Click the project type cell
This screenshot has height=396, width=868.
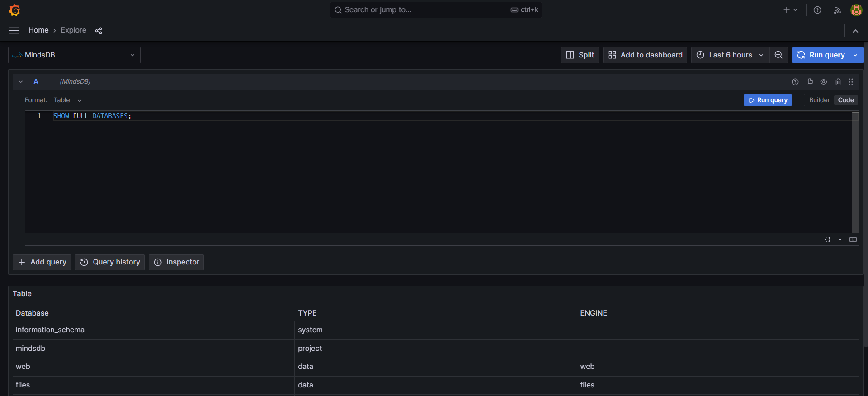(436, 349)
